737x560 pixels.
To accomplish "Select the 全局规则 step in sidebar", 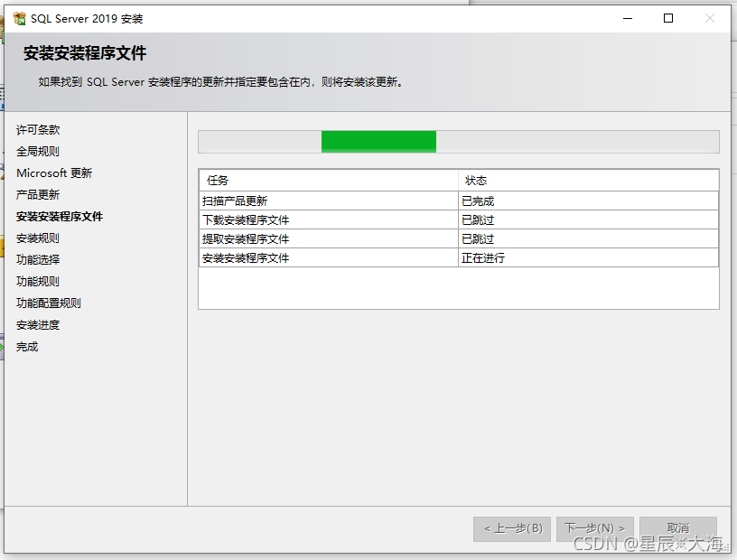I will tap(38, 152).
